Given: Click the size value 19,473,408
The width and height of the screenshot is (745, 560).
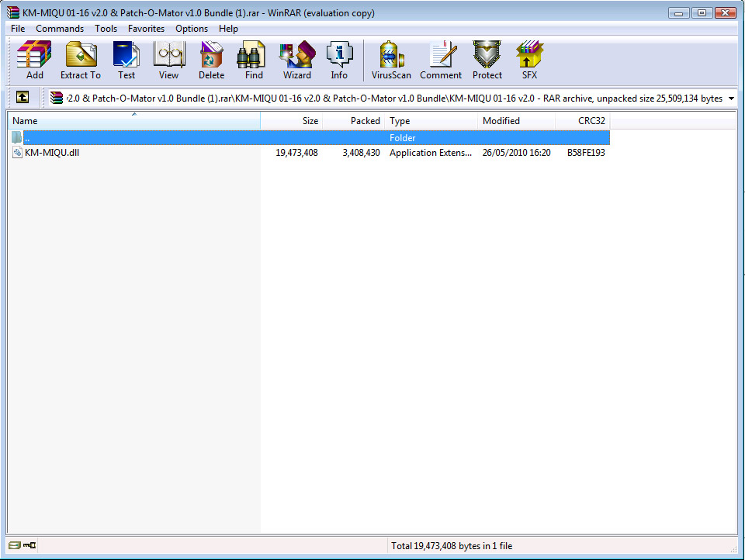Looking at the screenshot, I should tap(296, 153).
